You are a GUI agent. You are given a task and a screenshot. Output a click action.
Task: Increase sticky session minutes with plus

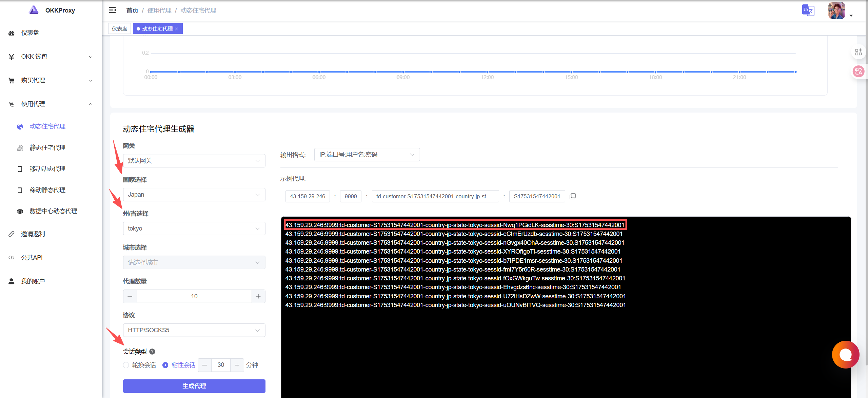click(x=237, y=365)
